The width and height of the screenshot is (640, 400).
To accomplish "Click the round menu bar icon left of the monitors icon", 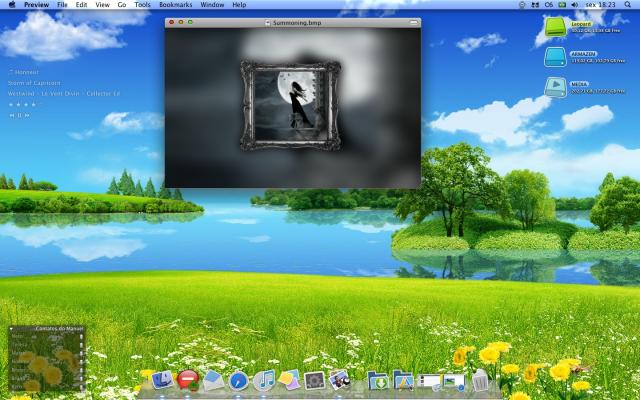I will 522,5.
